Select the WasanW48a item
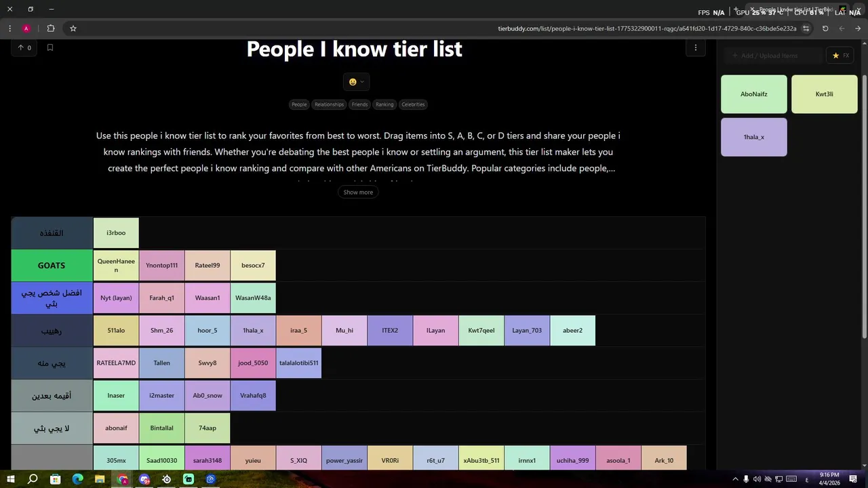This screenshot has height=488, width=868. coord(253,298)
